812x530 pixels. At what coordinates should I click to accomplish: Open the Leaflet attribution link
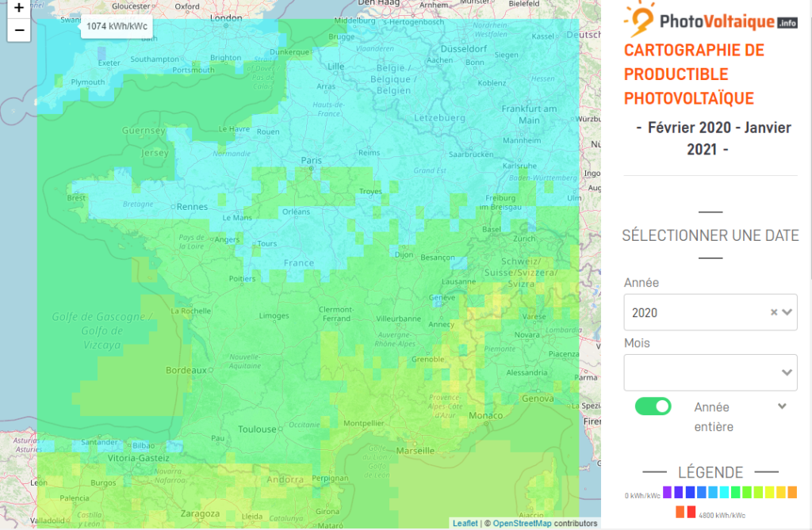pyautogui.click(x=465, y=523)
